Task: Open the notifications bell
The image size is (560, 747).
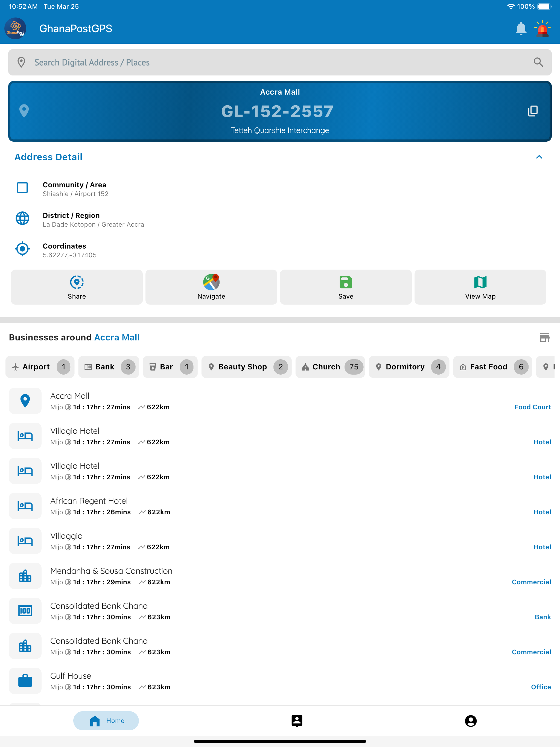Action: point(521,29)
